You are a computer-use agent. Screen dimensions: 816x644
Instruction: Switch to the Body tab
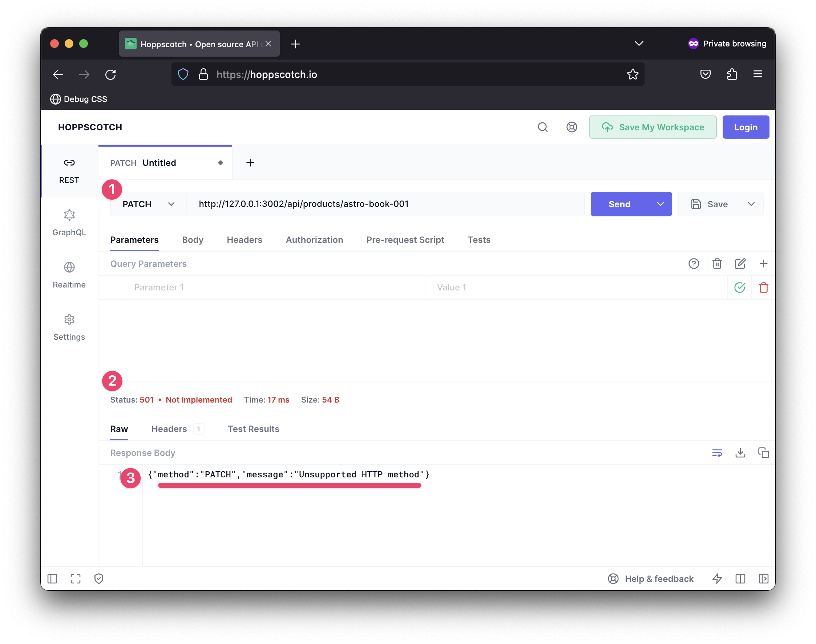click(x=193, y=240)
